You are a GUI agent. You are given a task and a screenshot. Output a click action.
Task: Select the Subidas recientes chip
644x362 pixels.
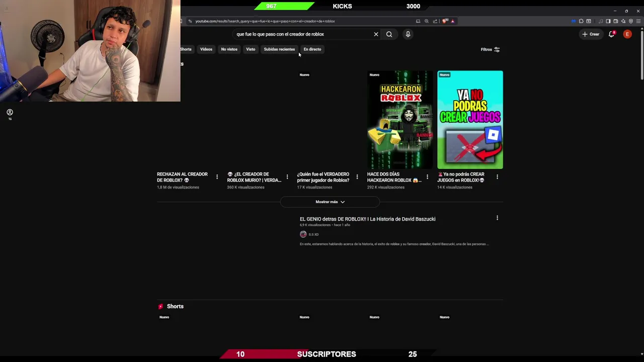click(x=279, y=49)
